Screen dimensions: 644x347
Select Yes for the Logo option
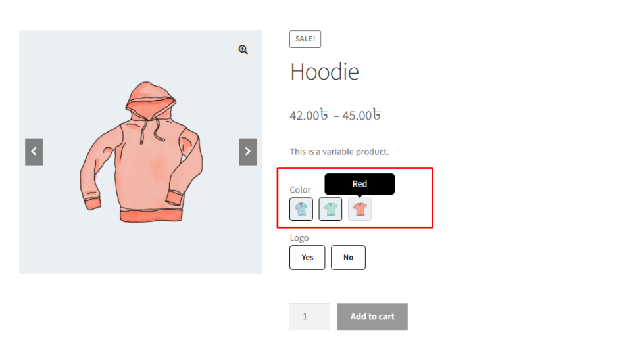307,258
